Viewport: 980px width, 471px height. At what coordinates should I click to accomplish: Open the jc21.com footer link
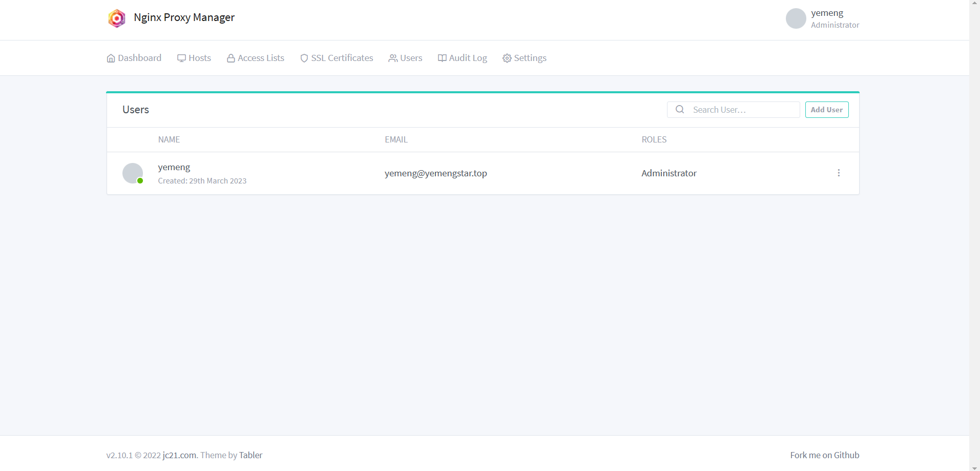pos(179,455)
